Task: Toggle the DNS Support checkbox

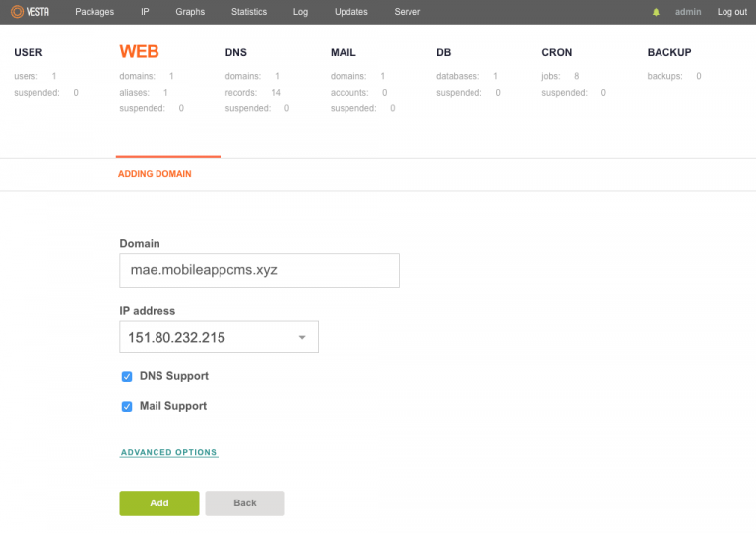Action: pyautogui.click(x=127, y=376)
